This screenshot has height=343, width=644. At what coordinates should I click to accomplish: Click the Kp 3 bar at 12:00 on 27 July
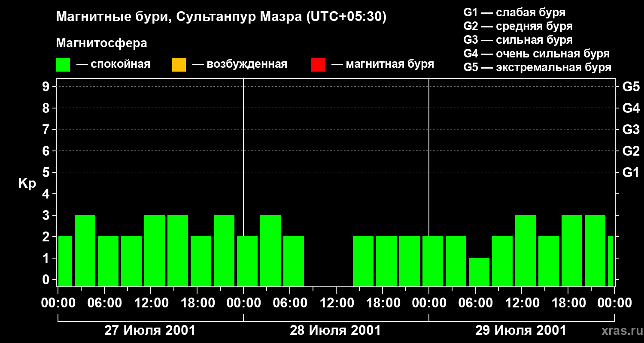click(x=155, y=250)
